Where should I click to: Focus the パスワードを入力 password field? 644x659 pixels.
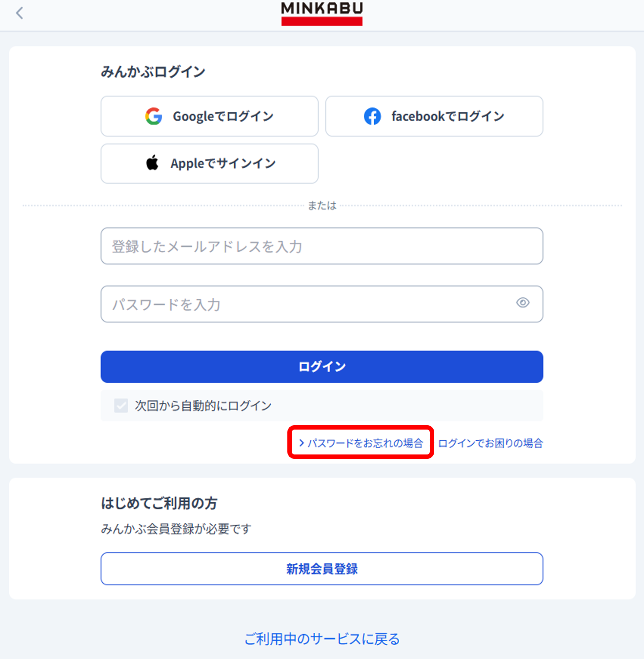[x=322, y=304]
